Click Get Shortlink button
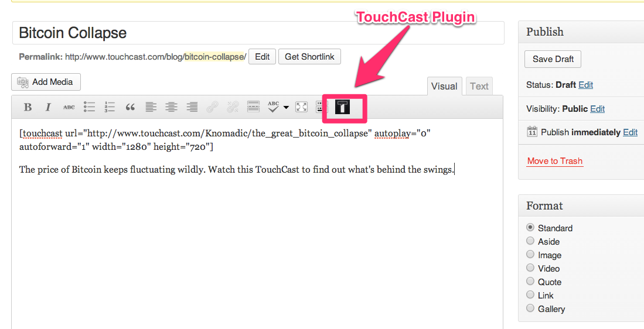Viewport: 644px width, 329px height. coord(309,57)
